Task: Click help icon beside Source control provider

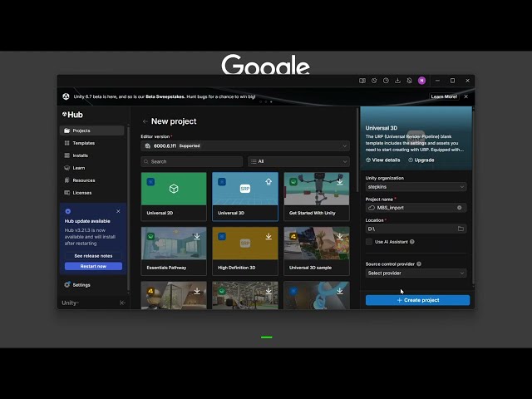Action: pyautogui.click(x=419, y=264)
